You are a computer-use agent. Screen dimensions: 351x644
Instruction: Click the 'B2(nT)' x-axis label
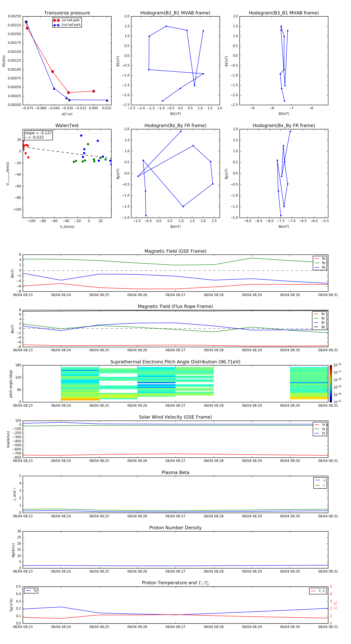pyautogui.click(x=175, y=114)
